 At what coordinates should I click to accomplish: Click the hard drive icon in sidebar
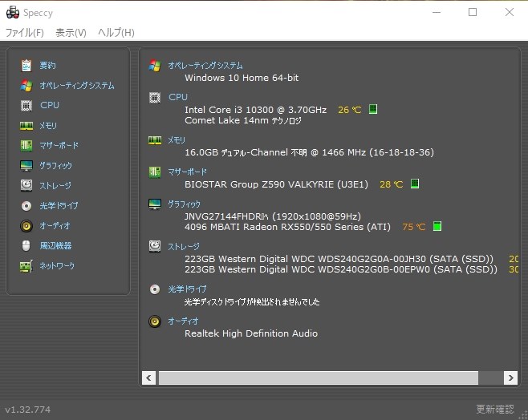point(26,185)
